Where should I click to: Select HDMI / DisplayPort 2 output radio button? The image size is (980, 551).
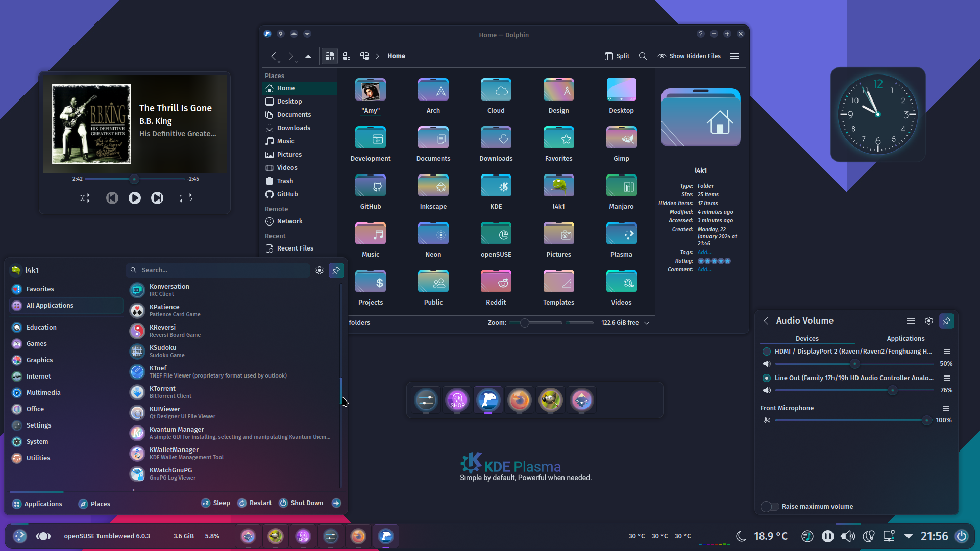pos(767,352)
